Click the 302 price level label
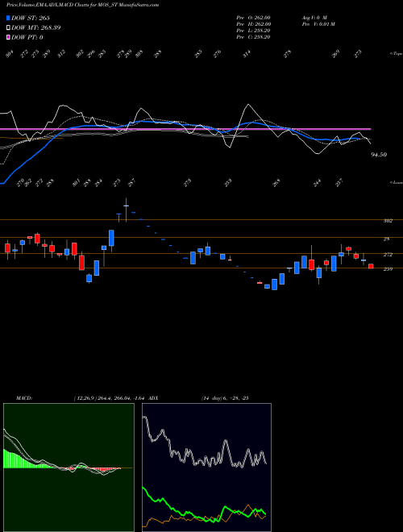 pos(388,221)
